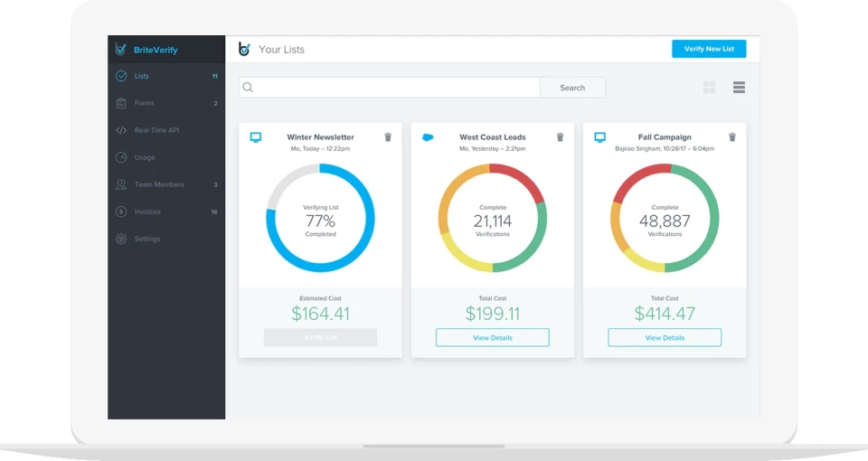Switch to grid view layout
The image size is (868, 461).
click(709, 88)
